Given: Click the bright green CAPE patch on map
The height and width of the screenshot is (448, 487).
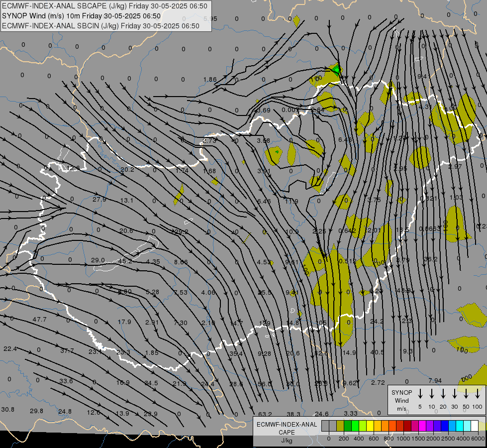Looking at the screenshot, I should coord(336,69).
